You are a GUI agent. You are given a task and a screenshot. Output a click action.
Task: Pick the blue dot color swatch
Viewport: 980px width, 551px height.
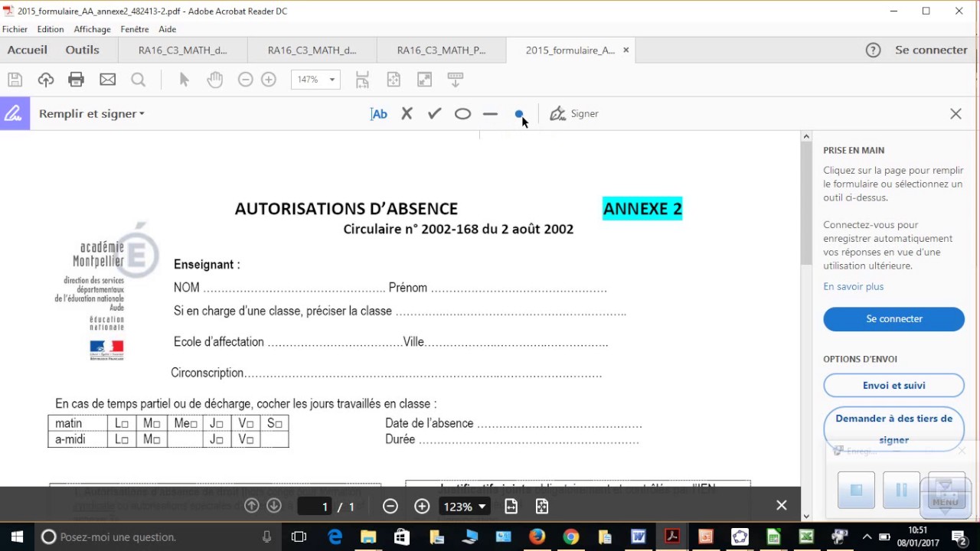[x=518, y=114]
